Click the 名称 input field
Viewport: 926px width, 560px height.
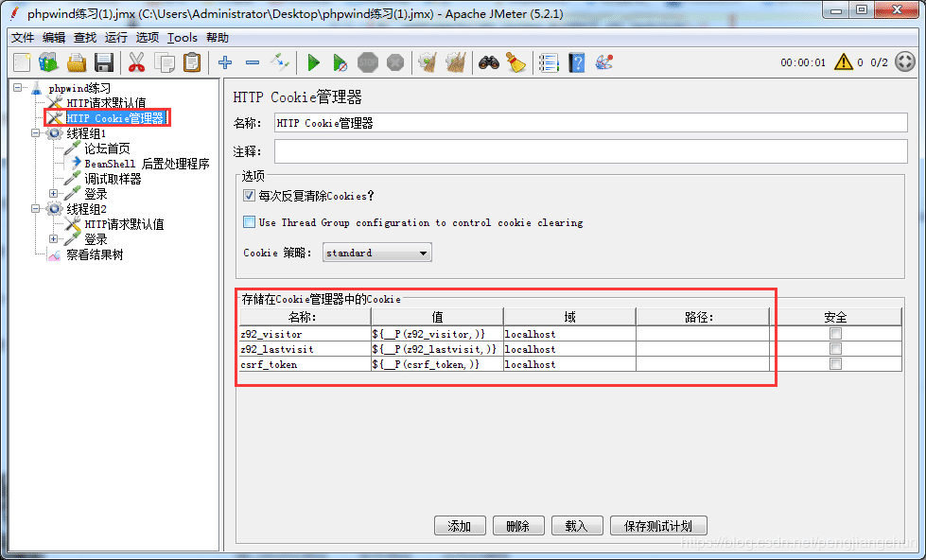coord(590,123)
